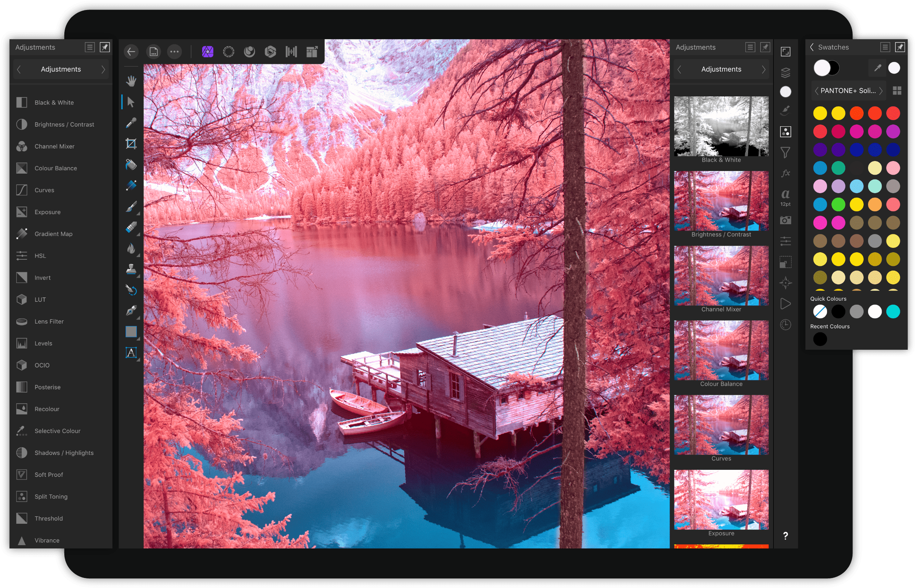Pick the cyan Quick Colours swatch

point(893,312)
